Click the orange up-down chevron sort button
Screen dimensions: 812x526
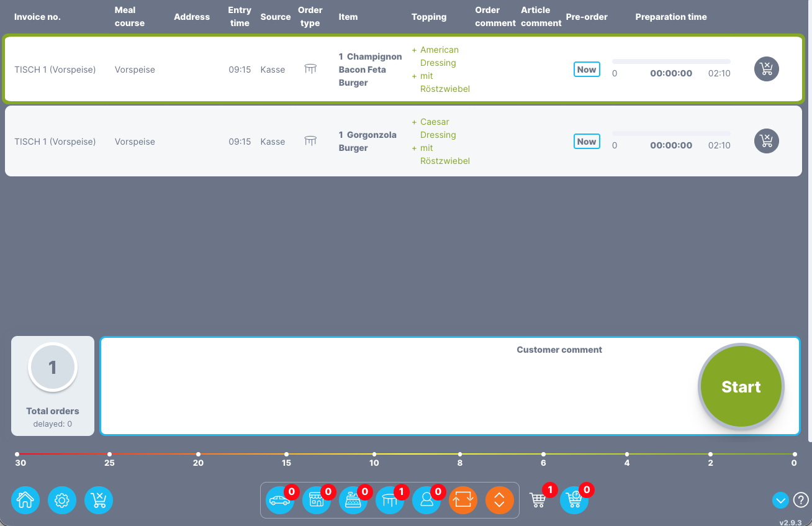click(x=500, y=500)
